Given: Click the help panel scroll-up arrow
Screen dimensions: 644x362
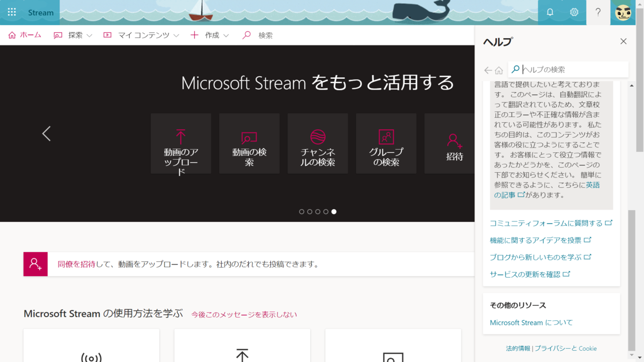Looking at the screenshot, I should (632, 85).
